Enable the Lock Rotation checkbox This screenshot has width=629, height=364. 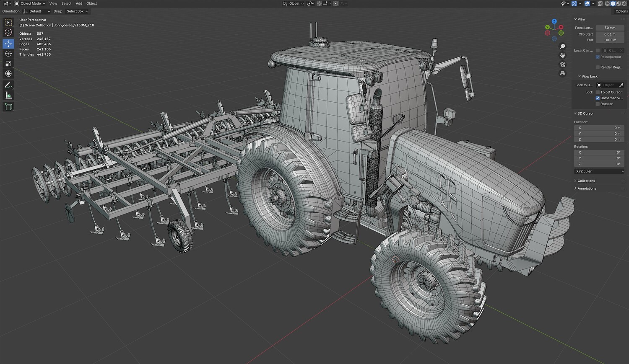pos(598,104)
